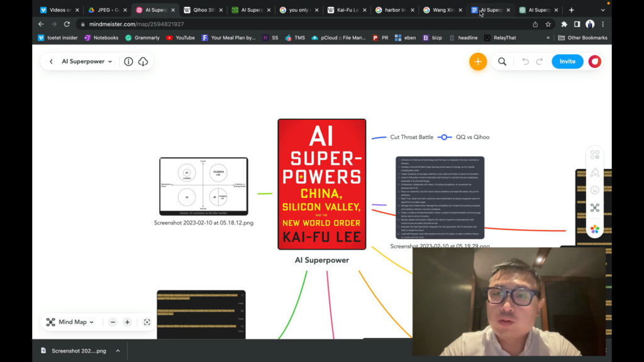Fit map to screen icon
Screen dimensions: 644x362
147,322
